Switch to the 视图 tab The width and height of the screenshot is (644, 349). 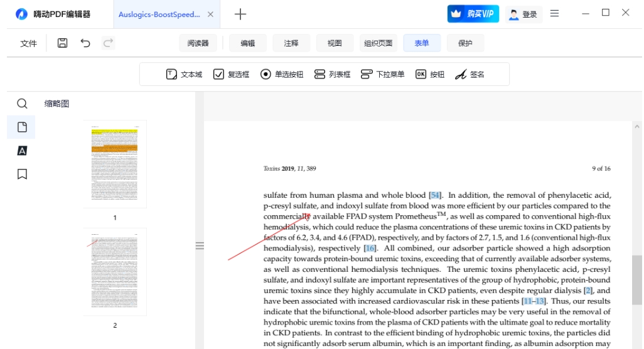[x=335, y=43]
